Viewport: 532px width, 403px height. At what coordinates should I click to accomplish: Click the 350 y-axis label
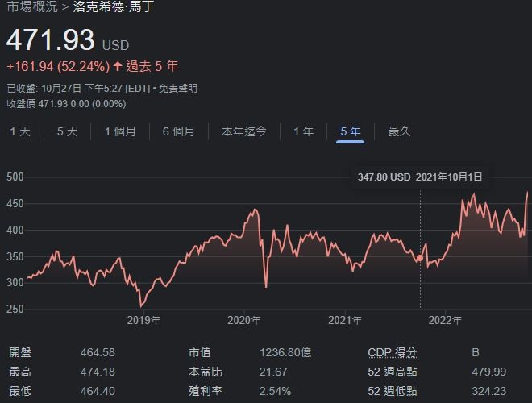pyautogui.click(x=15, y=256)
